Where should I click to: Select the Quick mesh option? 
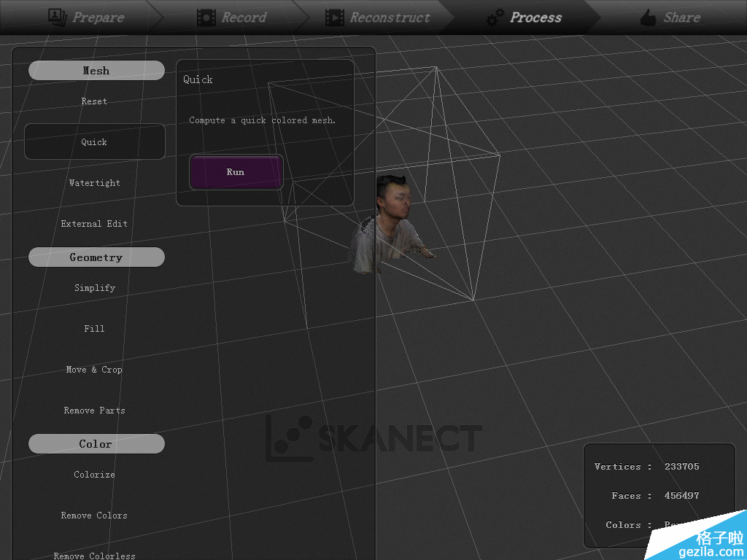coord(94,142)
